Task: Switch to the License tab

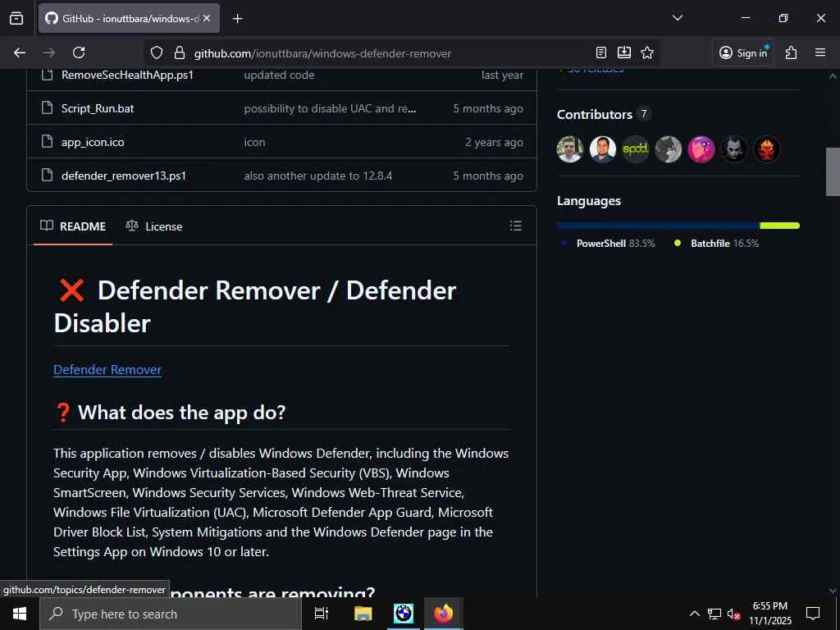Action: coord(153,226)
